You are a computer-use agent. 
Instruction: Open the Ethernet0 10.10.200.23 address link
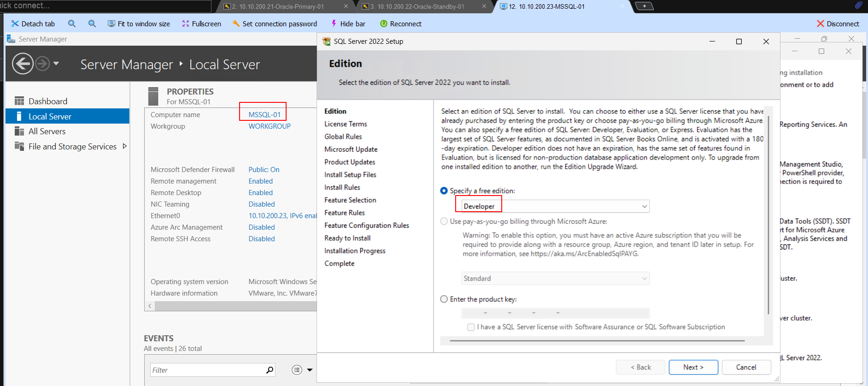point(282,216)
